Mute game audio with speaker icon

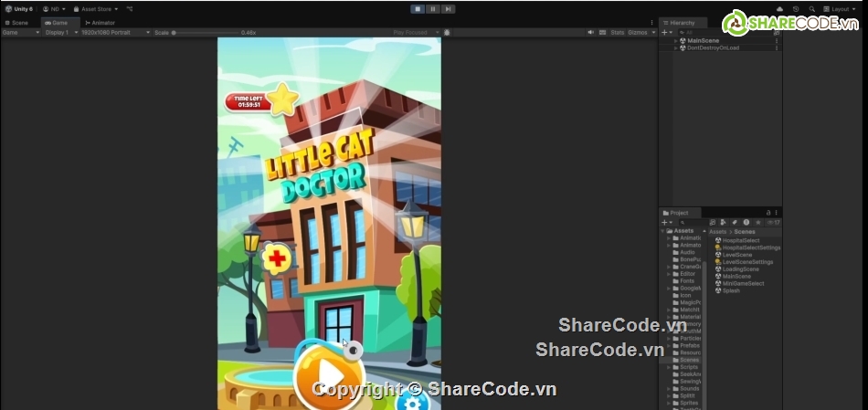click(591, 33)
